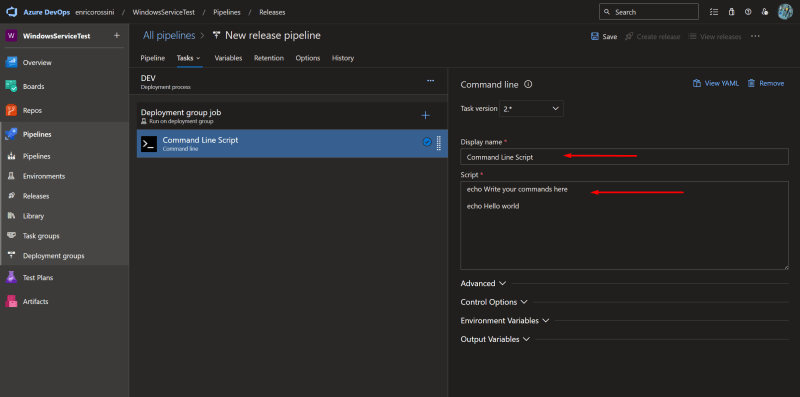Click enricorossini in the breadcrumb
Image resolution: width=800 pixels, height=397 pixels.
tap(94, 12)
